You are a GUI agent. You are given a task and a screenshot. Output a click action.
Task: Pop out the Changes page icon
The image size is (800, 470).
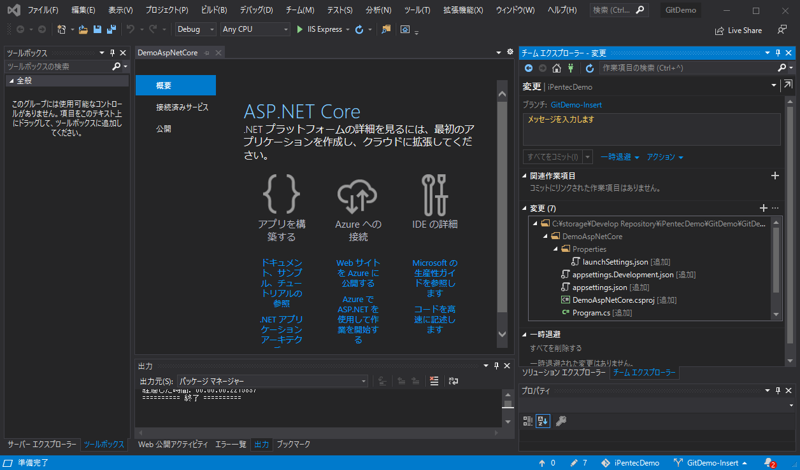tap(788, 85)
